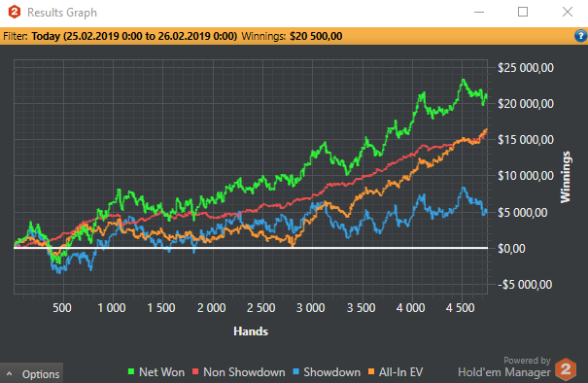
Task: Click the blue Showdown legend swatch
Action: [x=296, y=371]
